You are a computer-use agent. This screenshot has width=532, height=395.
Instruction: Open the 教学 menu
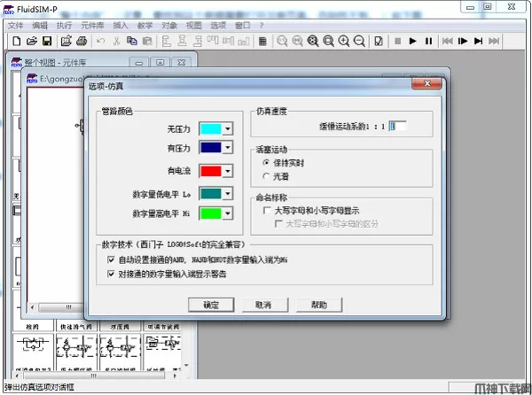[145, 26]
